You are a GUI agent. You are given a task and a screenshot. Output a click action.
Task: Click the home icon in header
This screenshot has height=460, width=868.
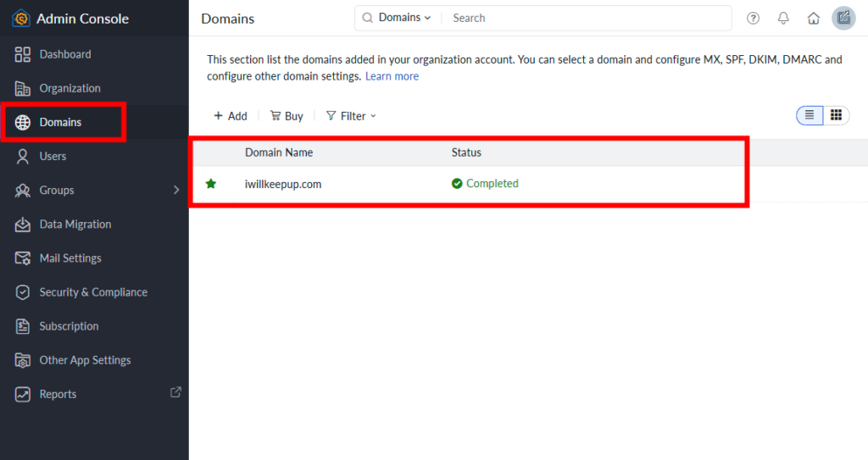coord(813,18)
